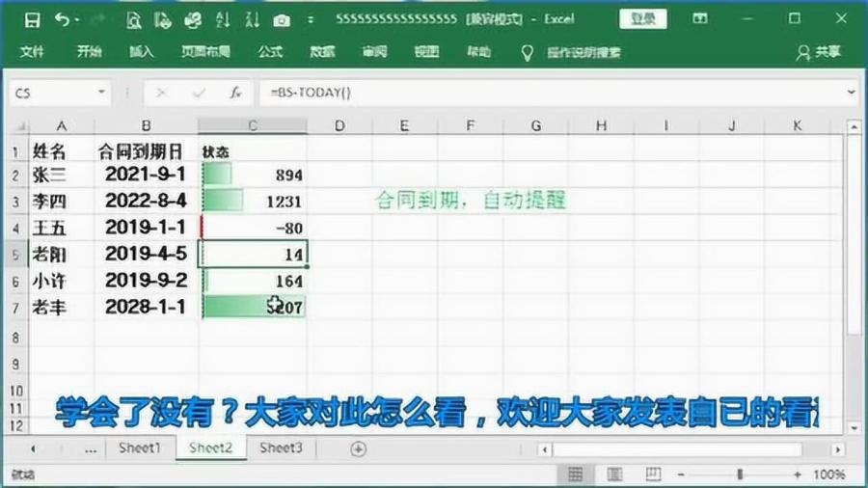Click the New Sheet plus button
Image resolution: width=868 pixels, height=488 pixels.
(358, 448)
